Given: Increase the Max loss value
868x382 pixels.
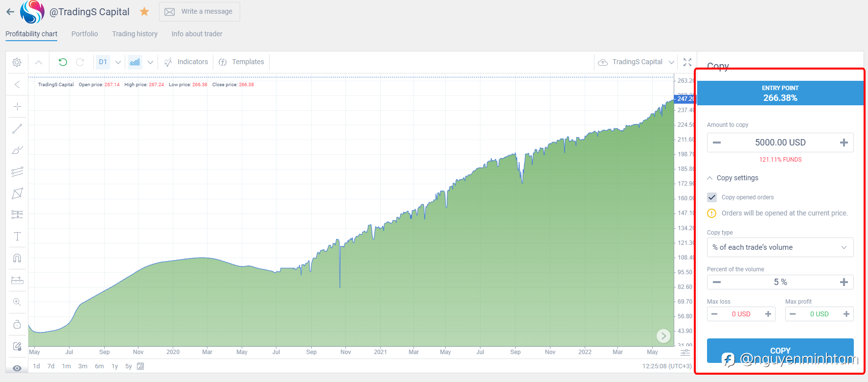Looking at the screenshot, I should 768,314.
